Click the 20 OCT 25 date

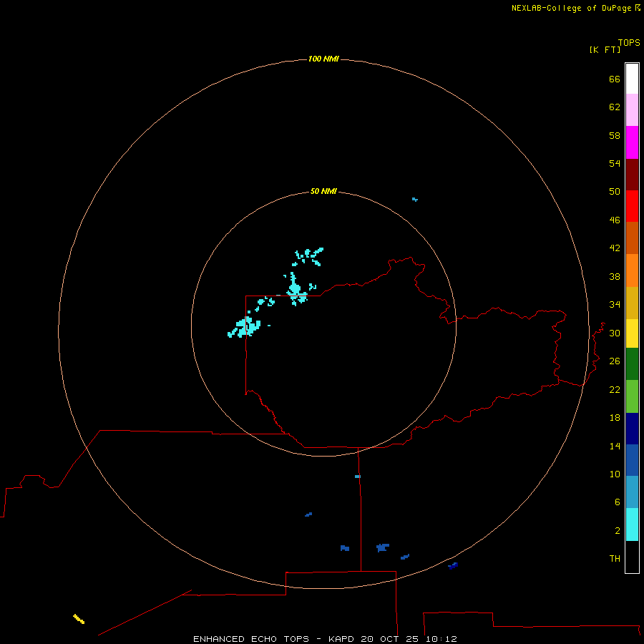coord(389,639)
